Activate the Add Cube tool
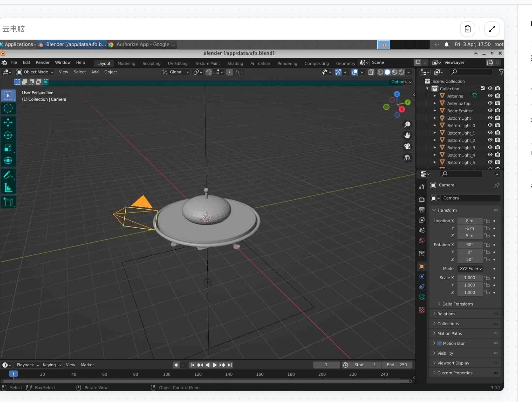 [x=8, y=202]
